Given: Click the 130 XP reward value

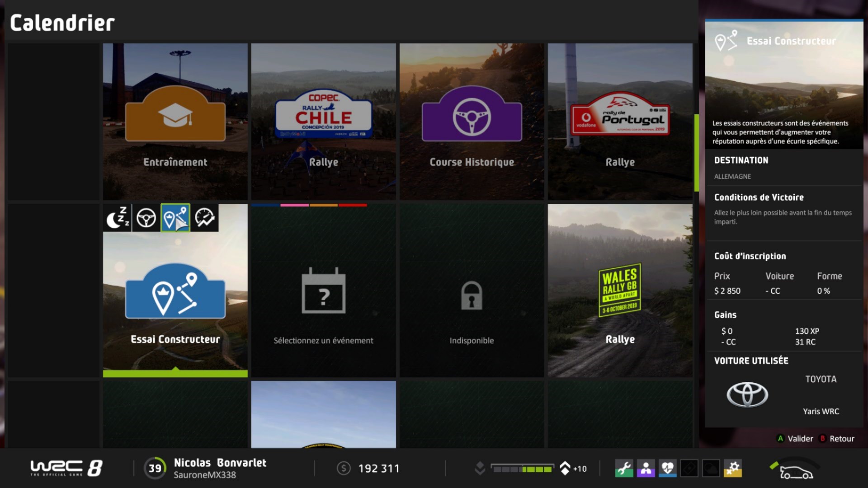Looking at the screenshot, I should (x=807, y=331).
